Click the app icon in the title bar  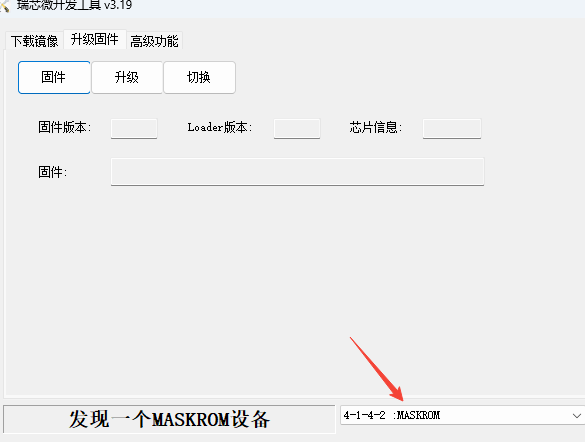[x=4, y=6]
